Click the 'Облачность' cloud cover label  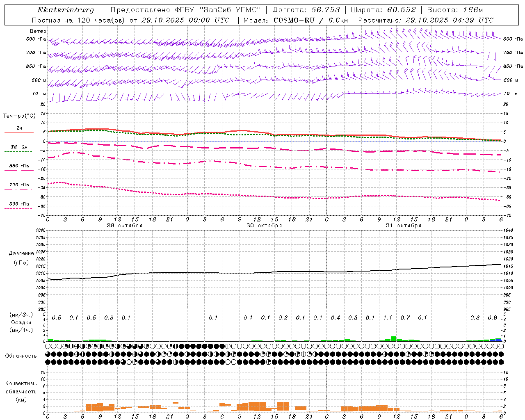click(x=21, y=356)
